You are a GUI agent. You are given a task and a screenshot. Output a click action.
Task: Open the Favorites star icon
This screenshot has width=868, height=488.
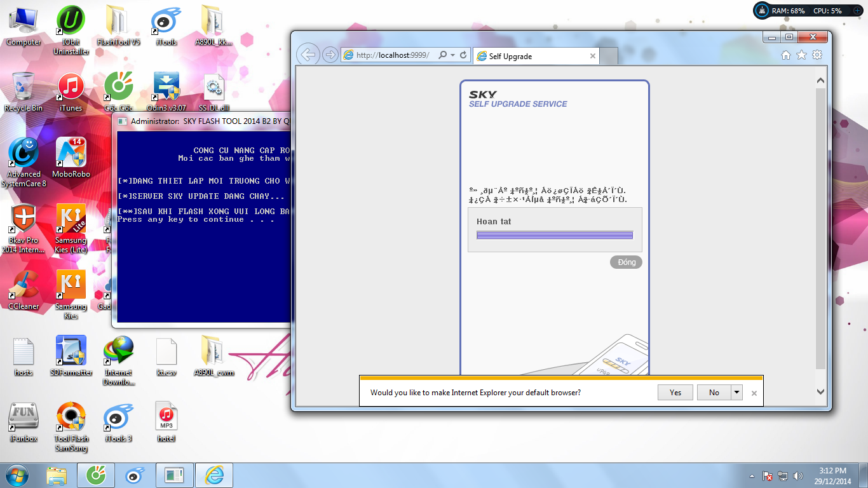coord(801,55)
